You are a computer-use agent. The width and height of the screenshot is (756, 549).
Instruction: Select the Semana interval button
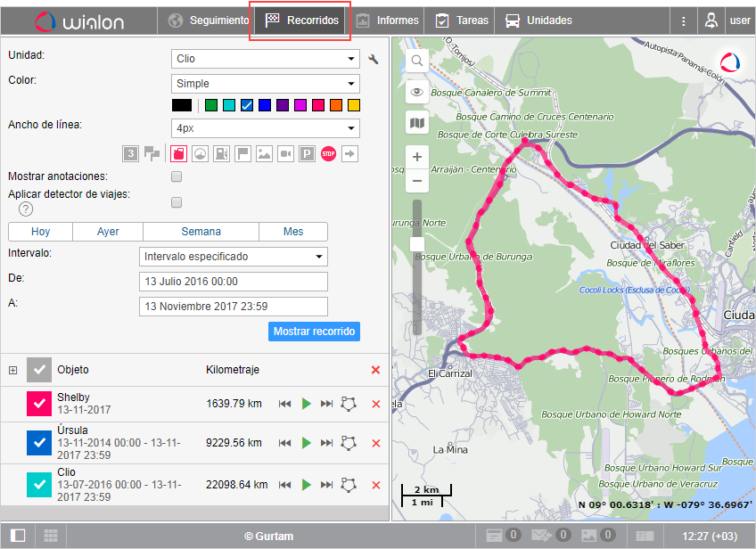(201, 232)
